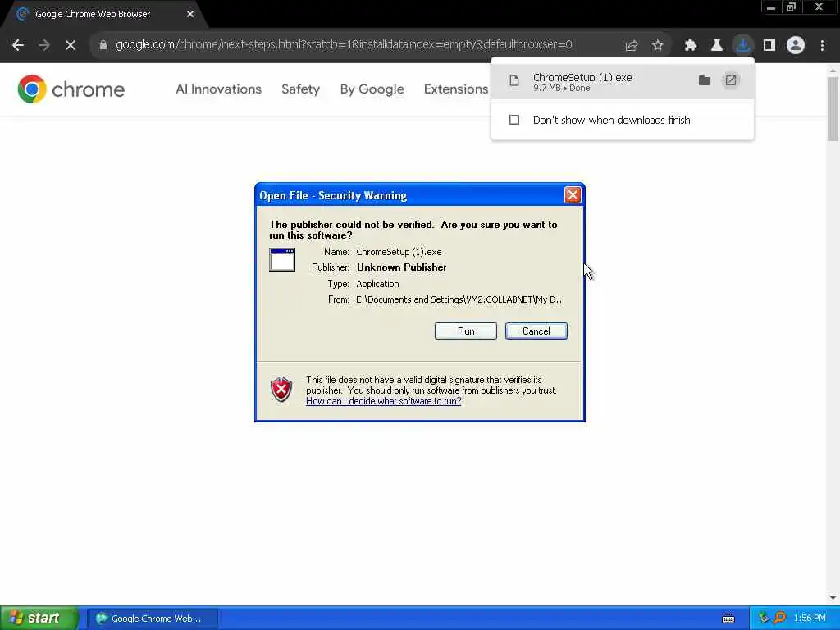The width and height of the screenshot is (840, 630).
Task: Click Run in the security warning
Action: pos(466,331)
